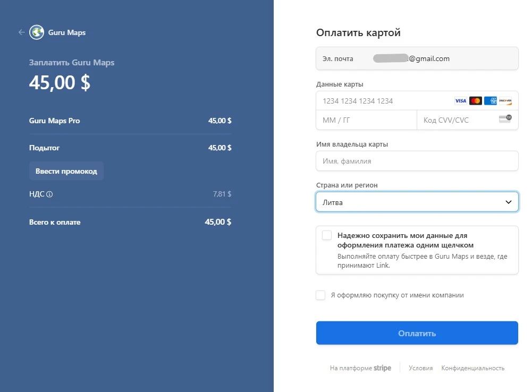Click the Эл. почта email field

417,58
